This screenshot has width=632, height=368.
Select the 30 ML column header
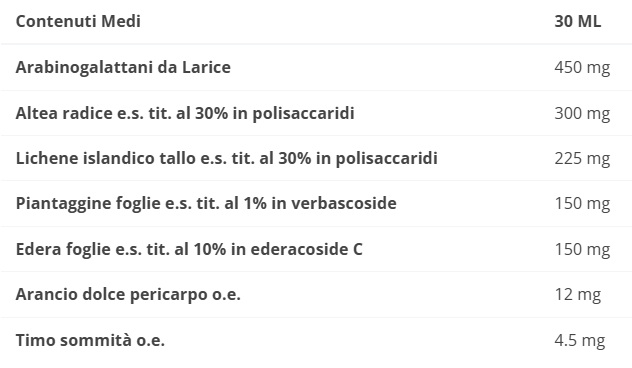point(578,21)
